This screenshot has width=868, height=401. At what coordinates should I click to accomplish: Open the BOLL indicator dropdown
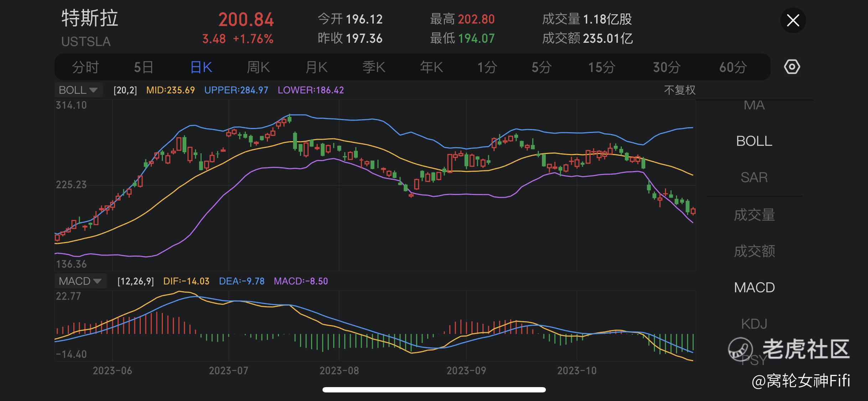[x=78, y=90]
